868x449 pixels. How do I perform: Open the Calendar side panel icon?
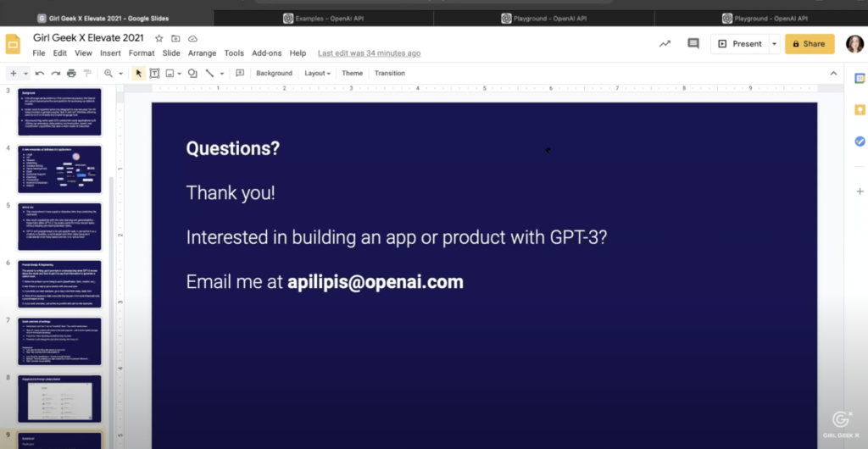coord(860,79)
